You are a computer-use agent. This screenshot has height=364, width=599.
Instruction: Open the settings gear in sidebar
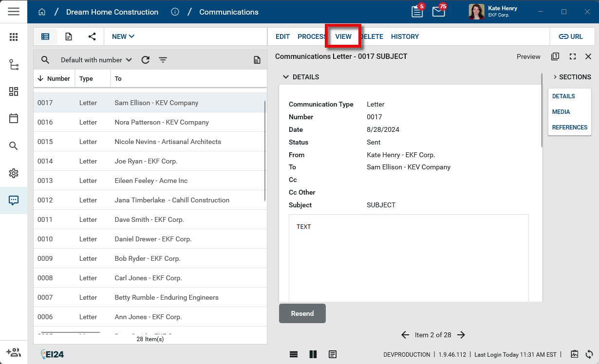click(14, 173)
